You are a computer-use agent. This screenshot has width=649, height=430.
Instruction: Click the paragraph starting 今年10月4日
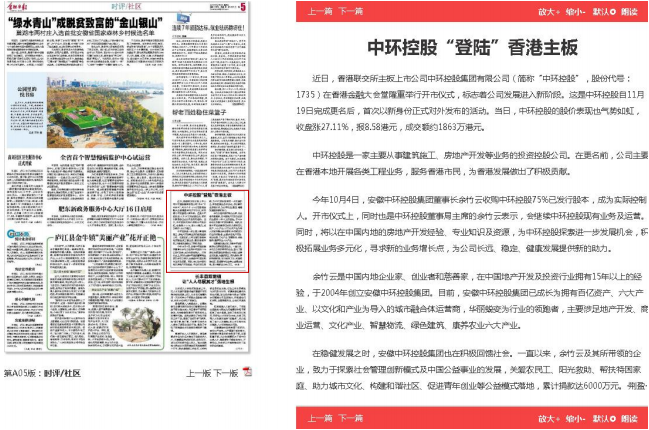(x=471, y=224)
